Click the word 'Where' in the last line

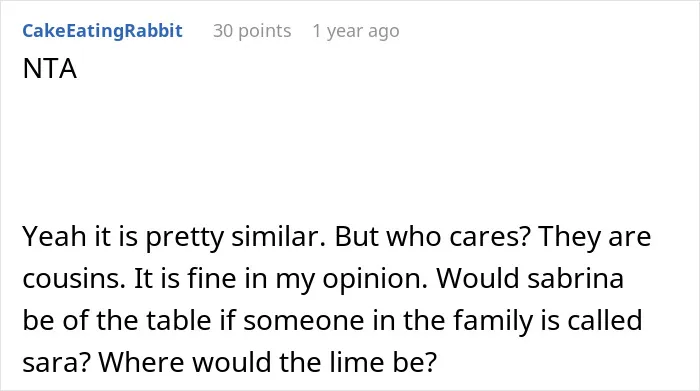click(142, 362)
